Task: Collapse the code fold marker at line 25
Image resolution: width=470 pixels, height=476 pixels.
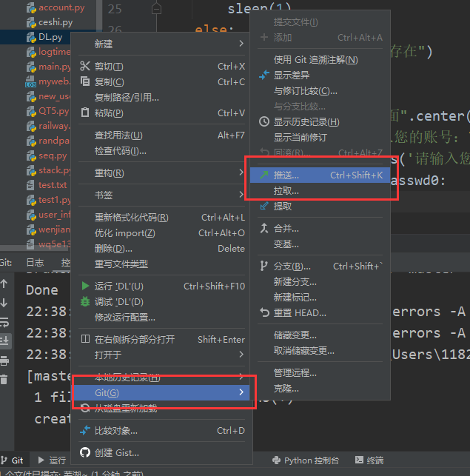Action: [x=156, y=9]
